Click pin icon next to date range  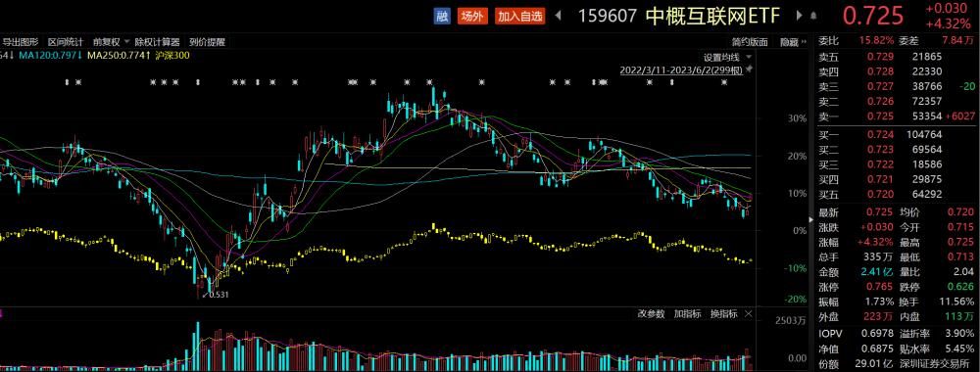tap(750, 70)
